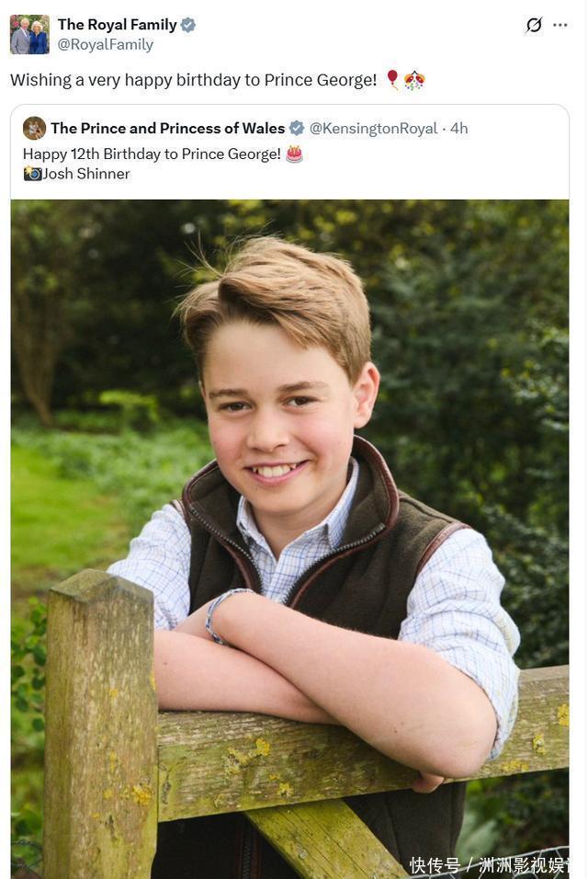
Task: Open The Prince and Princess of Wales name
Action: (x=167, y=128)
